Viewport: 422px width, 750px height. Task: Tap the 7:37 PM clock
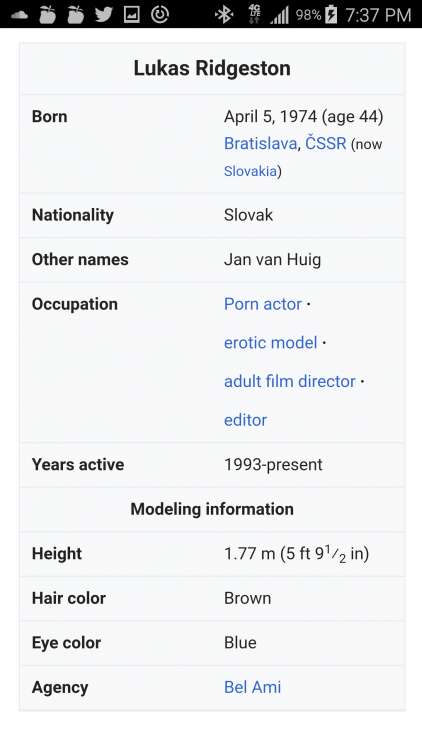pos(378,15)
